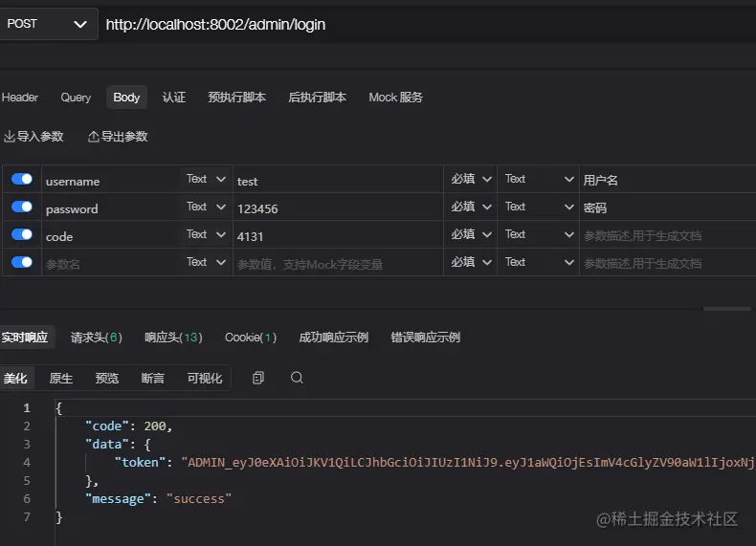This screenshot has height=546, width=756.
Task: Select the 断言 view button
Action: click(153, 379)
